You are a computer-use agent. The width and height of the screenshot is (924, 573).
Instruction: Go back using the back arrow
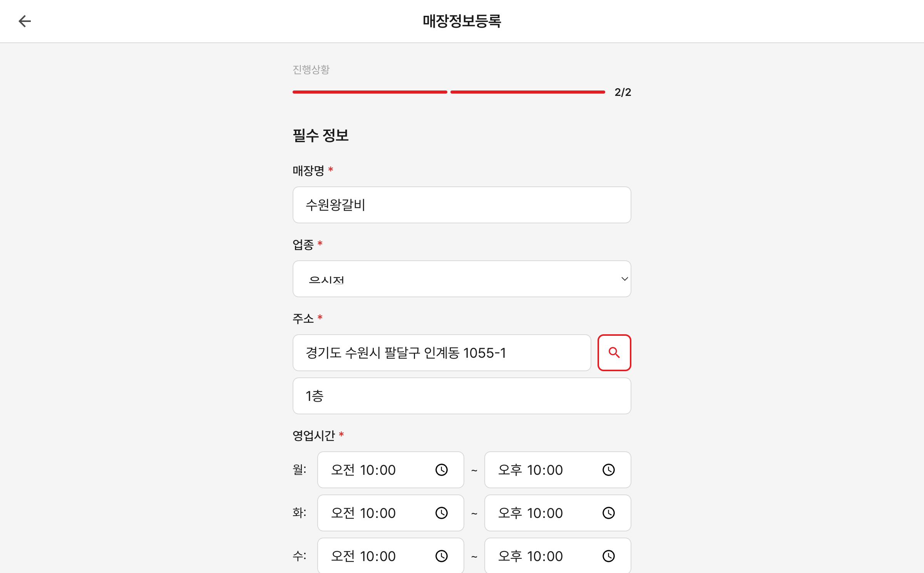coord(25,21)
